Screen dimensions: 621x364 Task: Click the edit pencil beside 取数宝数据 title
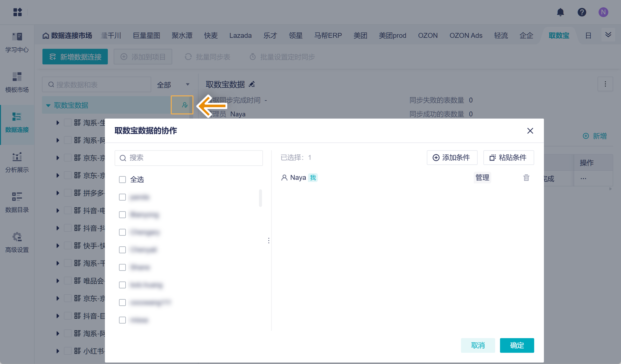click(252, 84)
